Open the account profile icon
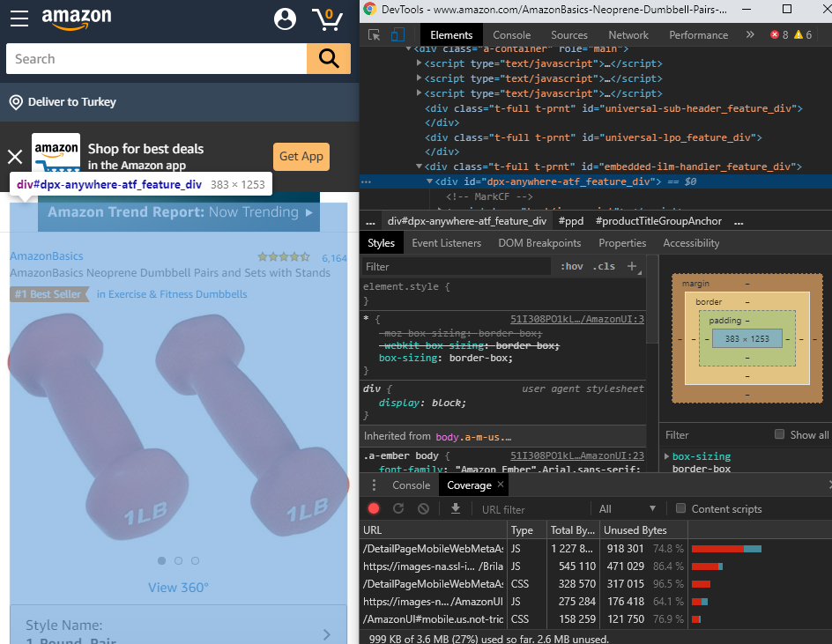 285,19
